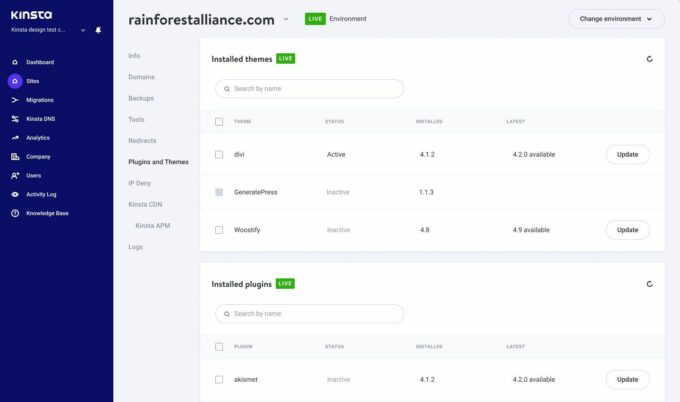Click the akismet plugin name
This screenshot has height=402, width=680.
245,379
